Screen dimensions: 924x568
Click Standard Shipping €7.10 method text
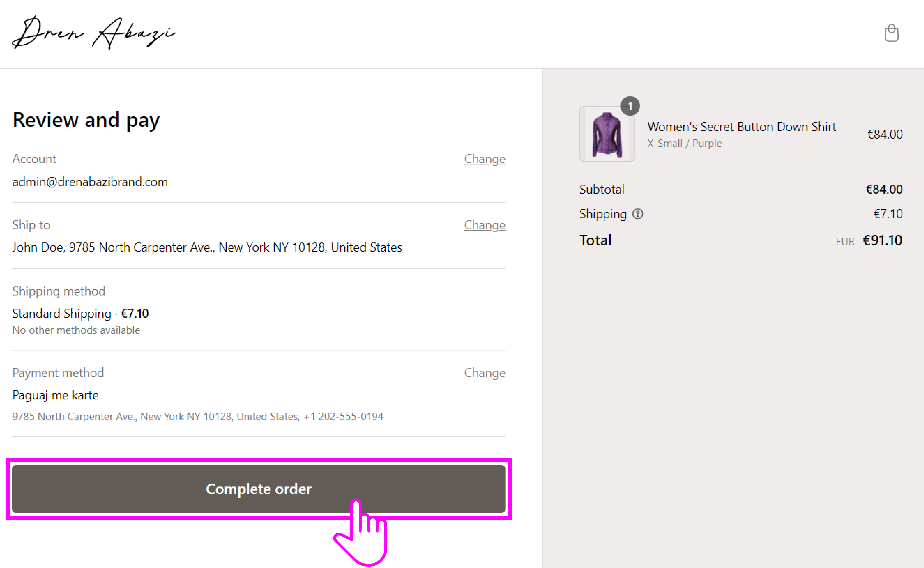(x=80, y=313)
